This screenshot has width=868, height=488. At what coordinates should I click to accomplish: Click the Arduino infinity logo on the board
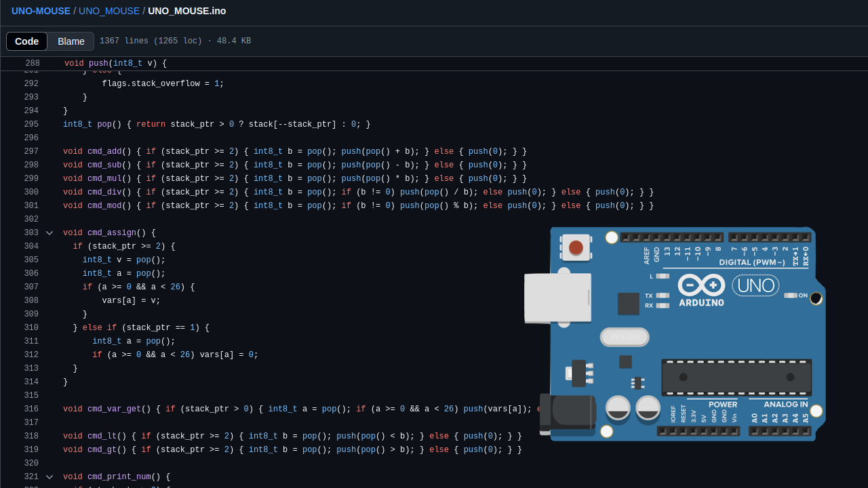pos(701,285)
